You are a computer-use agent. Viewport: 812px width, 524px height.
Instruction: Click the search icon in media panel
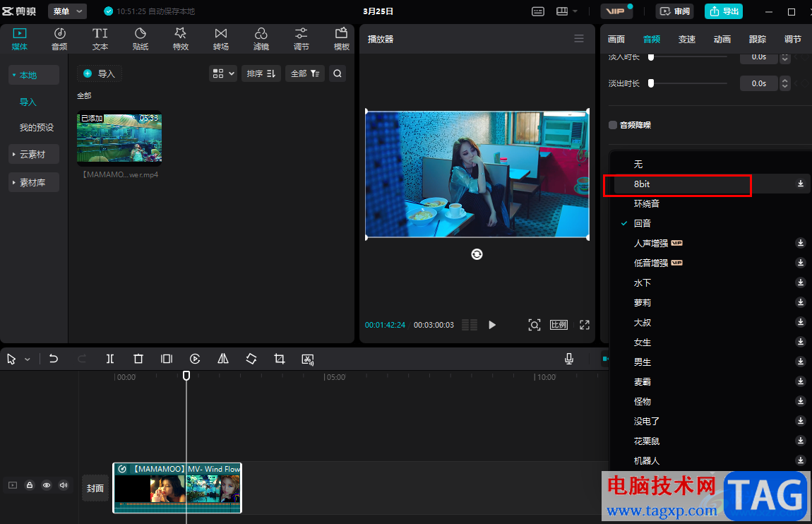[x=337, y=73]
